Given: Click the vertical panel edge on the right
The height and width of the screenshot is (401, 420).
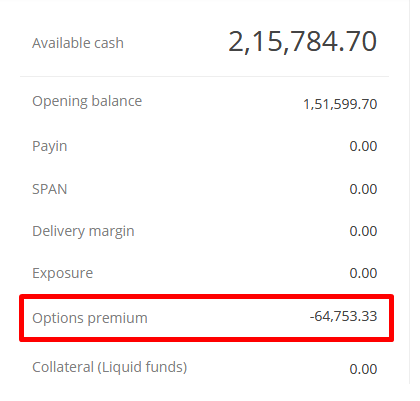Looking at the screenshot, I should pos(410,192).
